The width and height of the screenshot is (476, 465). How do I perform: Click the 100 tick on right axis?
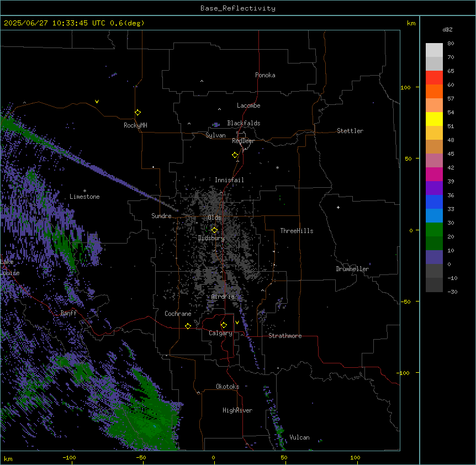pos(405,87)
